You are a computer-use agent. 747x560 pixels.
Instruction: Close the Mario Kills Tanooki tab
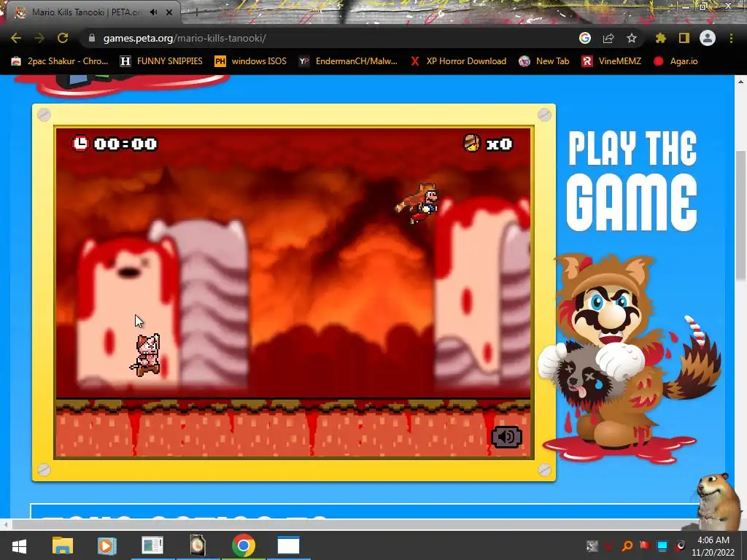169,12
